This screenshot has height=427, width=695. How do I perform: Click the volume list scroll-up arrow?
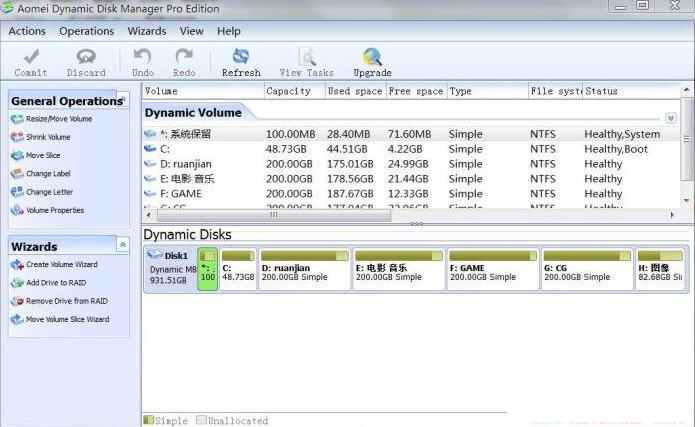pyautogui.click(x=687, y=90)
